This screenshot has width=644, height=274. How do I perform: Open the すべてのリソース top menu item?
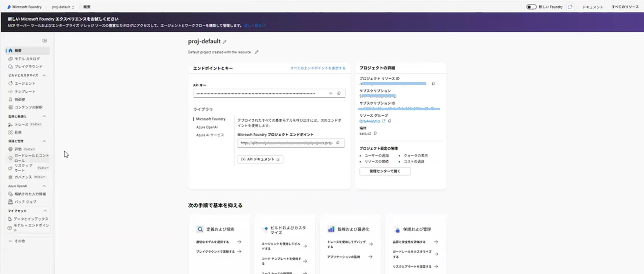[625, 7]
